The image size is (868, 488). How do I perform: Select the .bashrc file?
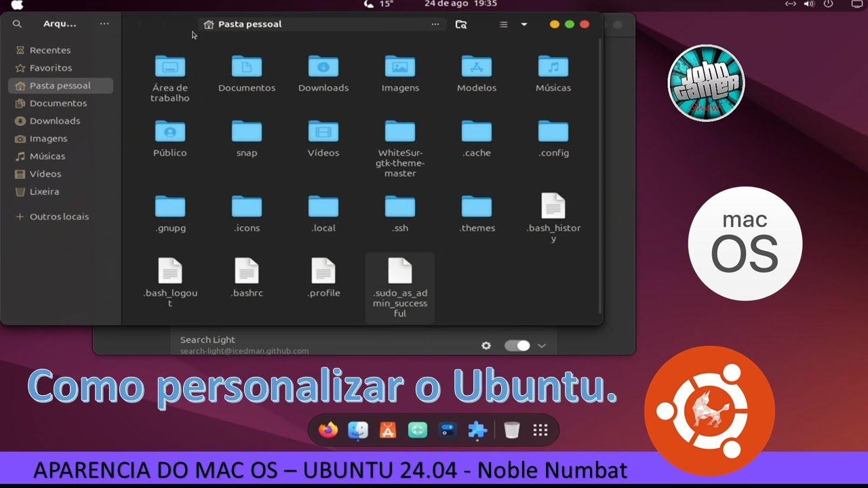tap(247, 278)
